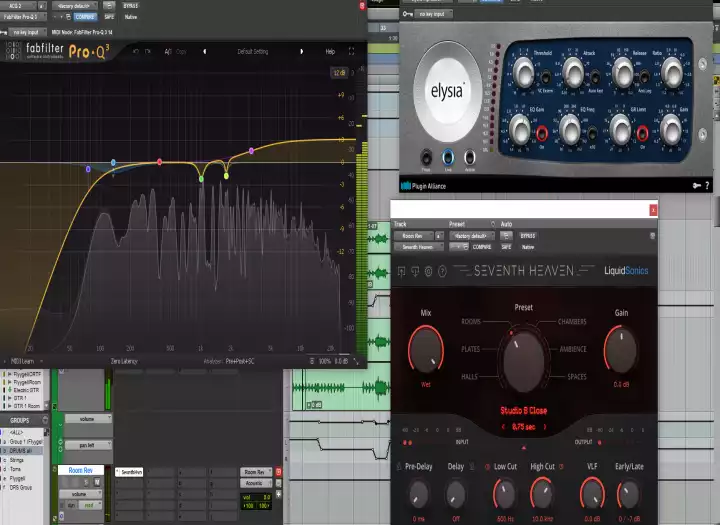Image resolution: width=720 pixels, height=525 pixels.
Task: Click the Plugin Alliance logo
Action: 423,186
